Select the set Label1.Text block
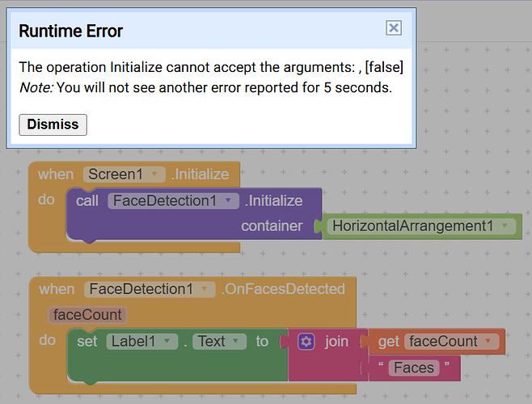 [87, 341]
